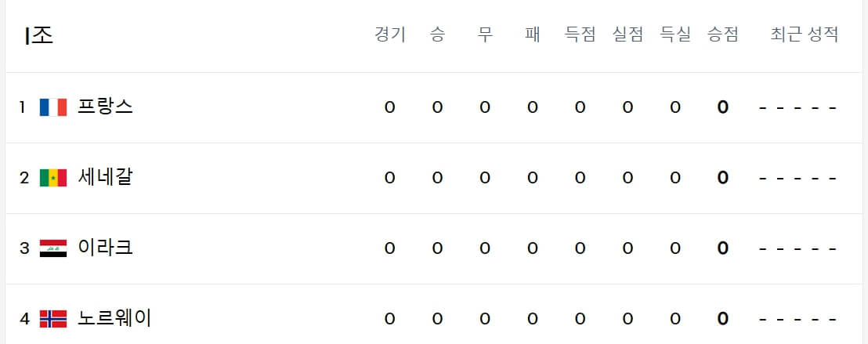Viewport: 868px width, 344px height.
Task: Select the I조 group title
Action: (x=38, y=35)
